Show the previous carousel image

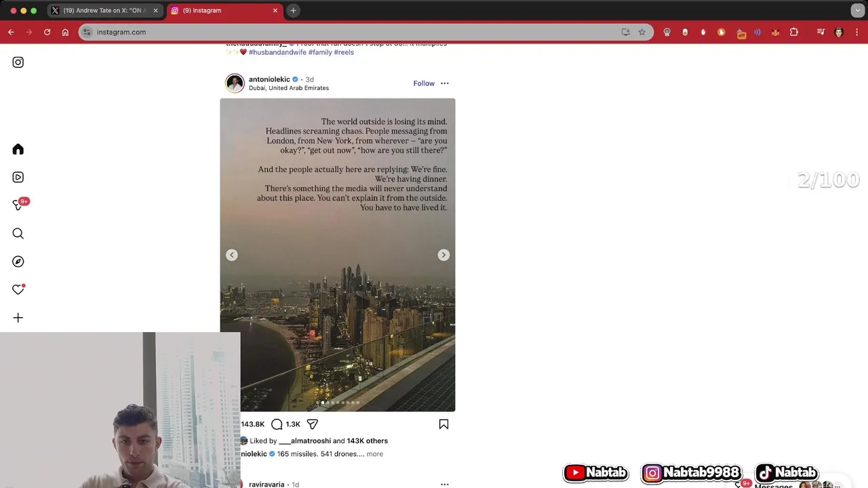232,255
